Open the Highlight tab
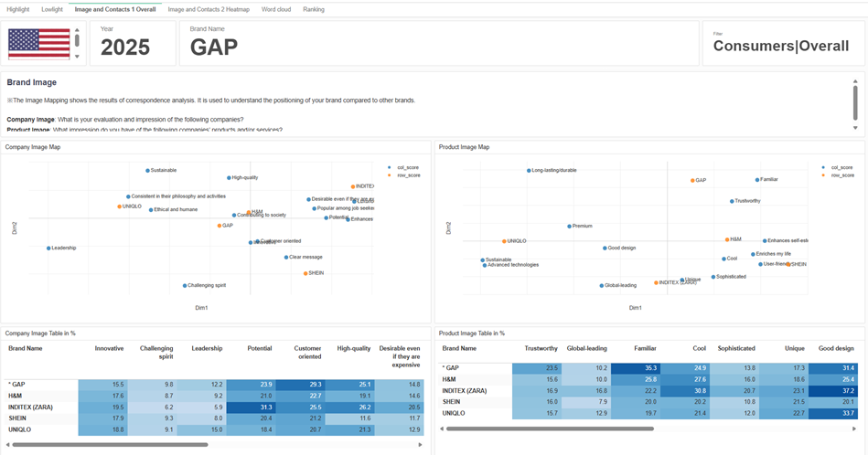Viewport: 868px width, 455px height. (x=18, y=9)
